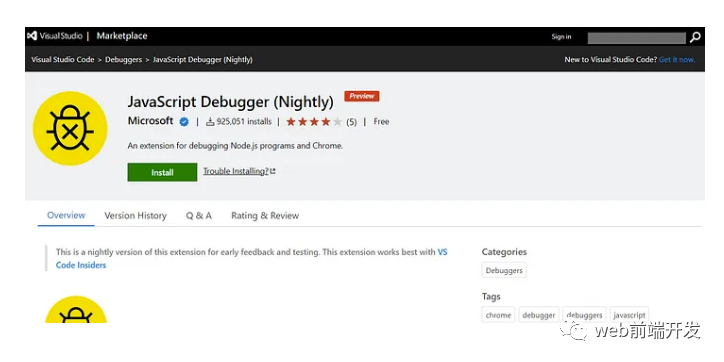Click the (5) review count
Image resolution: width=724 pixels, height=362 pixels.
[x=351, y=122]
